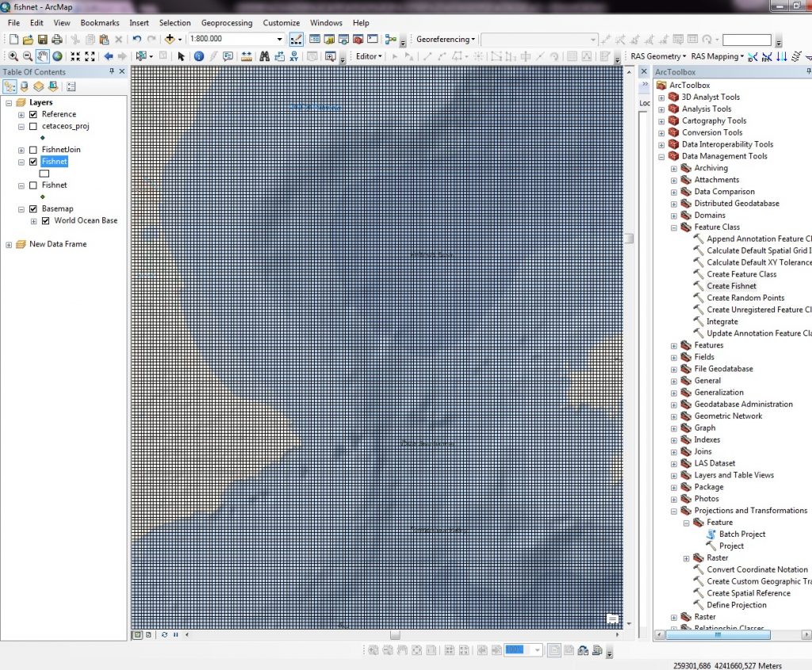Open the Batch Project tool

(742, 534)
